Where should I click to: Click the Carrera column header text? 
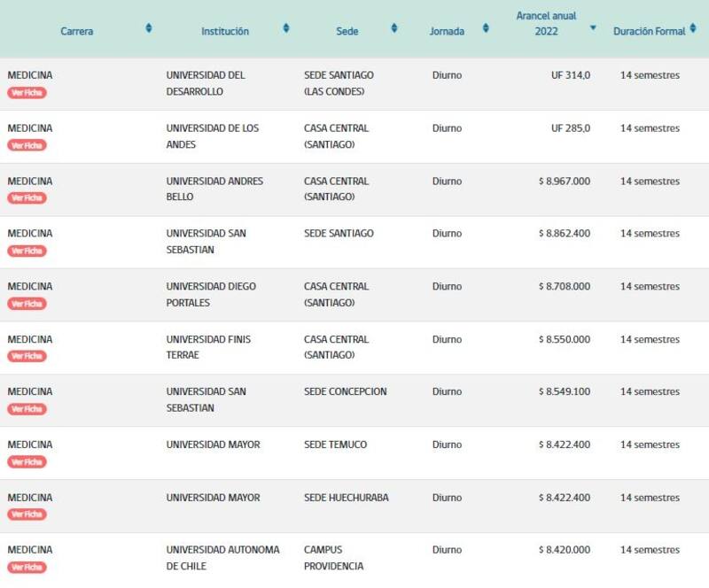(76, 31)
